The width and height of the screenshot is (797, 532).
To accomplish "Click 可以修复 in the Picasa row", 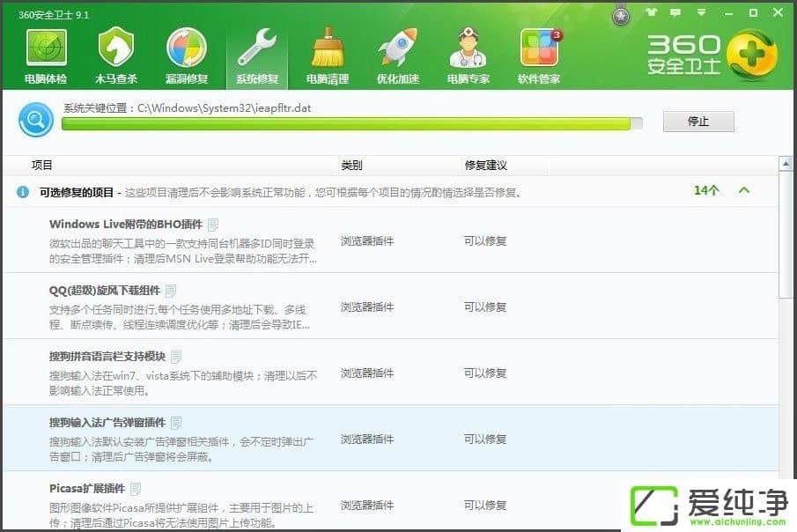I will 485,506.
